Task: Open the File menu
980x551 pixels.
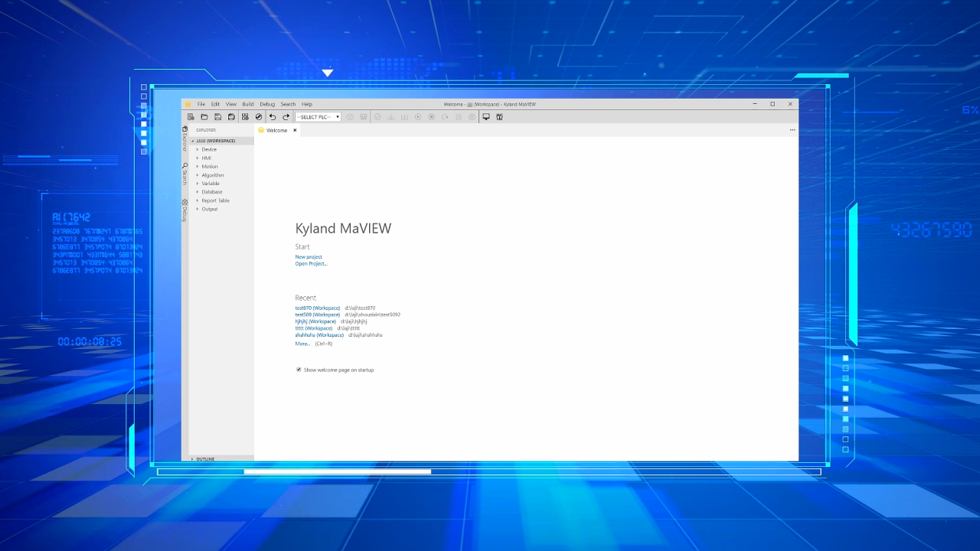Action: coord(201,104)
